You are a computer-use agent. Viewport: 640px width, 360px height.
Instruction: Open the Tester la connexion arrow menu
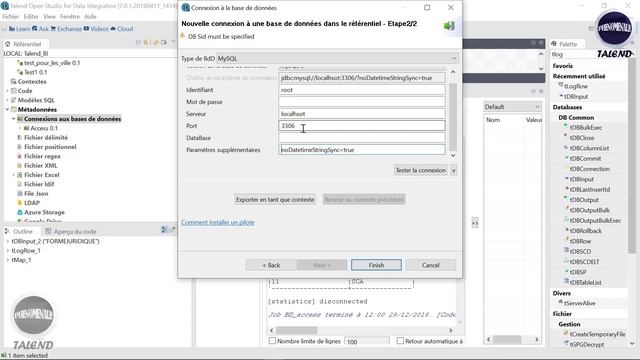pos(453,170)
